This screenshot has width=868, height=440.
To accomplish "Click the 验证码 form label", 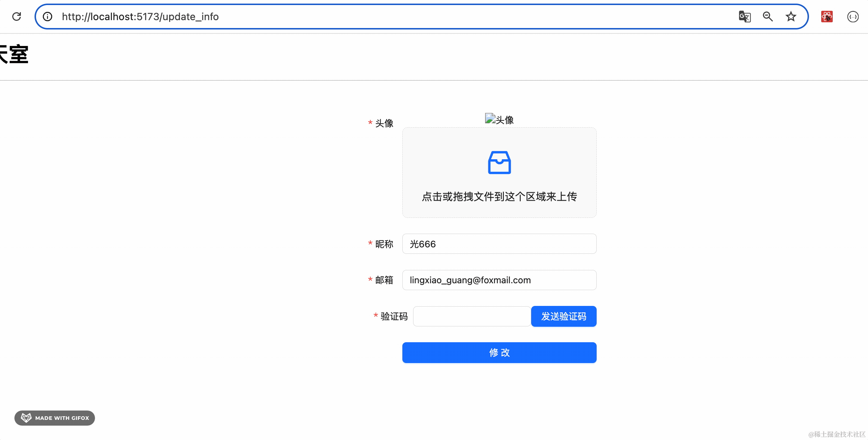I will (x=394, y=316).
